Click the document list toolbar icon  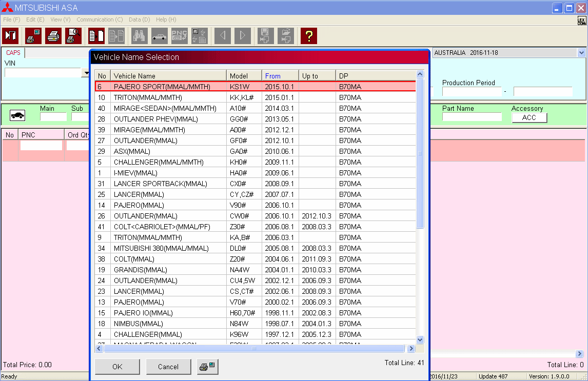(x=96, y=36)
